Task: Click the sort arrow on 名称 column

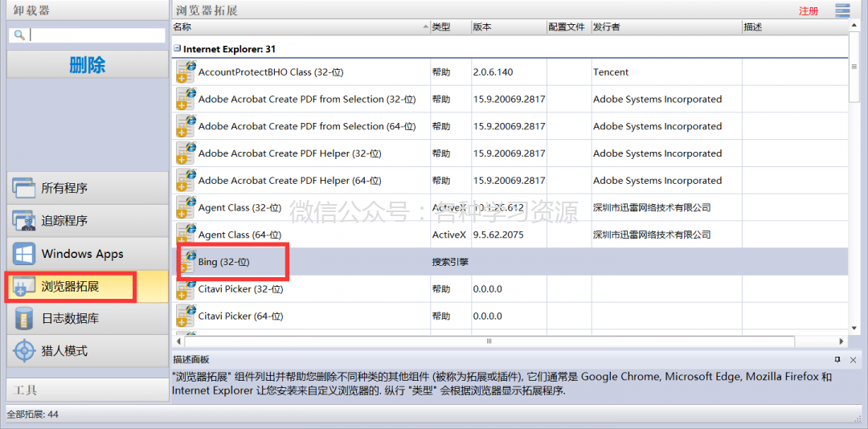Action: pos(426,27)
